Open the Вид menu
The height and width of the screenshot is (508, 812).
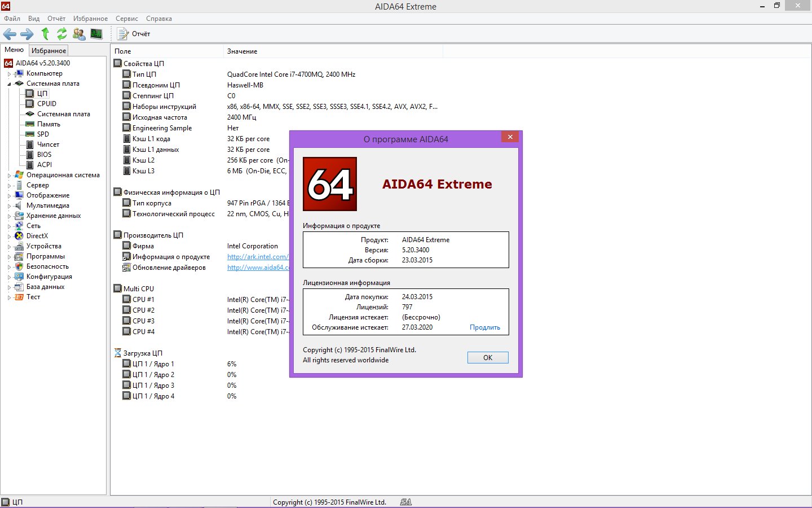[34, 19]
